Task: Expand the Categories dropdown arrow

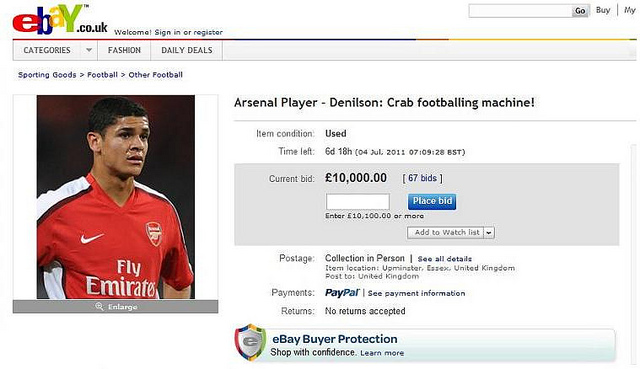Action: pos(89,50)
